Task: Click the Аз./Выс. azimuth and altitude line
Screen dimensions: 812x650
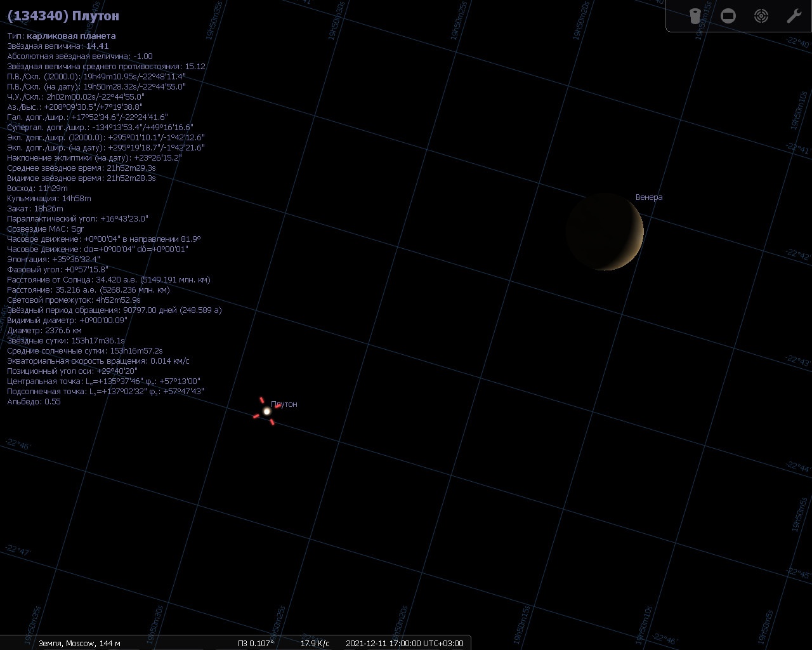Action: 75,107
